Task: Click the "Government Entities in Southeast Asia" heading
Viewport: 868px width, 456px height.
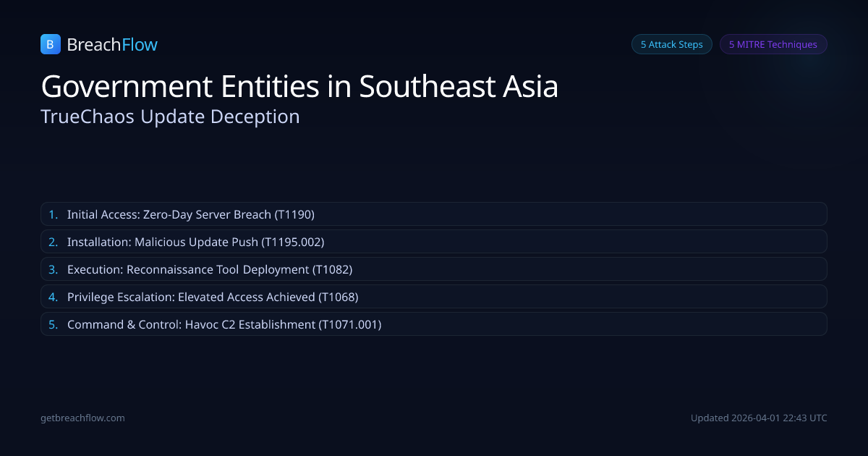Action: pos(299,87)
